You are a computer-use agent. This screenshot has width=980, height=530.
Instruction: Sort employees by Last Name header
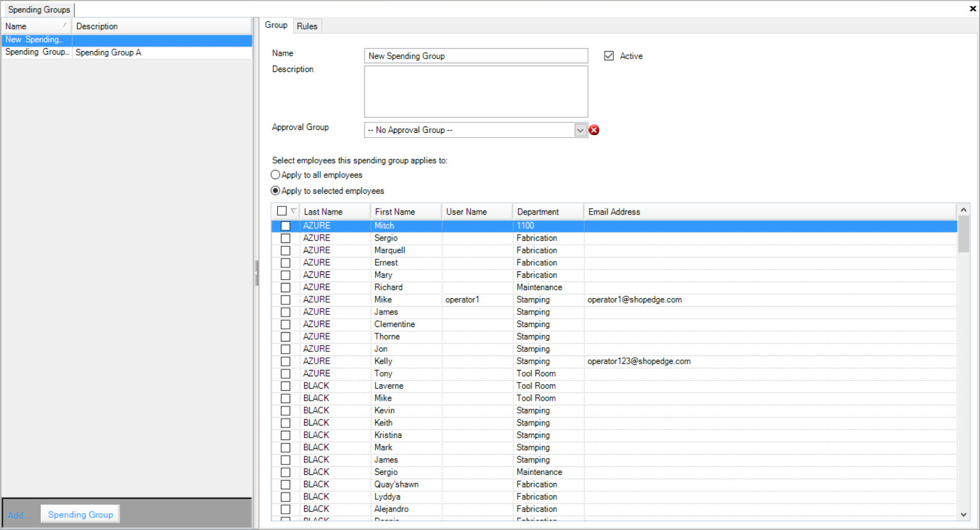[335, 212]
